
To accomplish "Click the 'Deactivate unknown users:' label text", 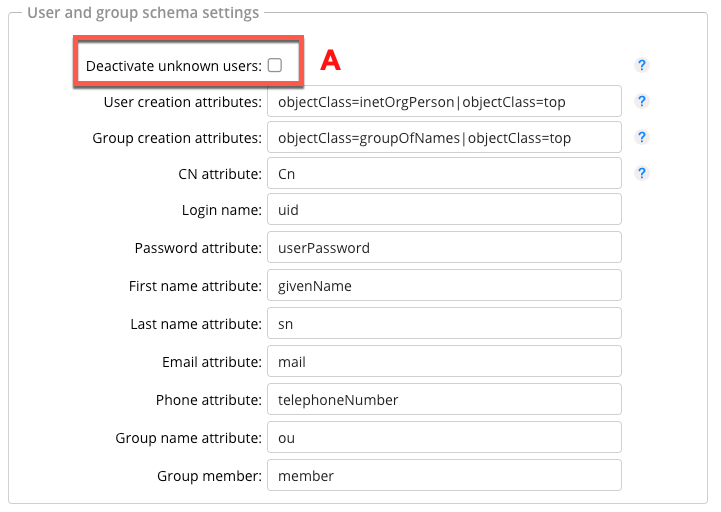I will click(173, 65).
